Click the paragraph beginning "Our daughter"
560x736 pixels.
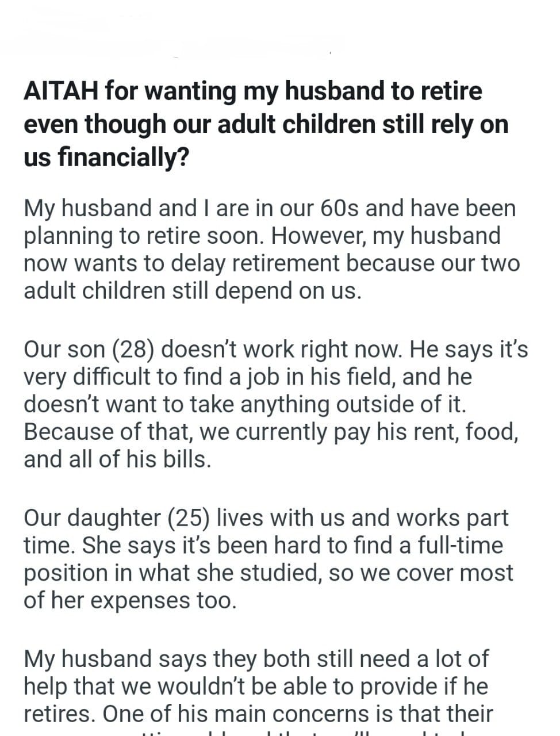coord(267,559)
